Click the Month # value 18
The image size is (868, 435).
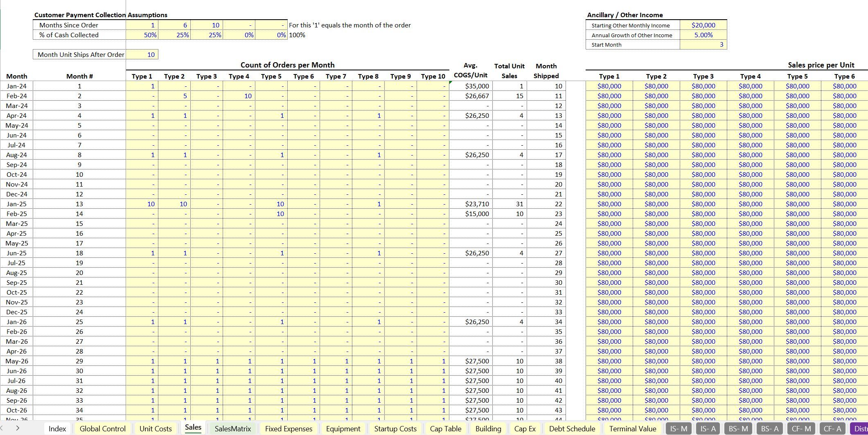pyautogui.click(x=79, y=253)
